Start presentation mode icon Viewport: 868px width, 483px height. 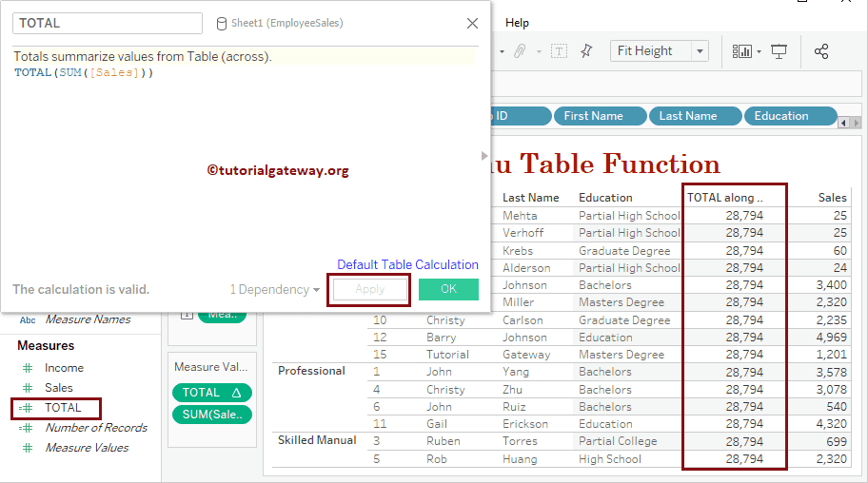(x=779, y=51)
